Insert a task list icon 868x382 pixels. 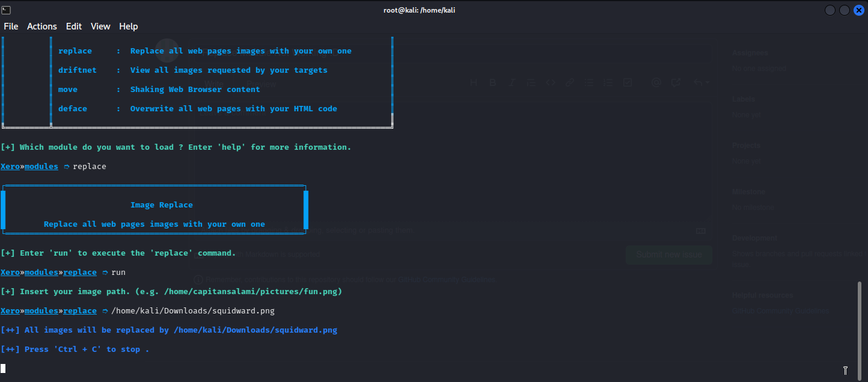click(x=628, y=82)
